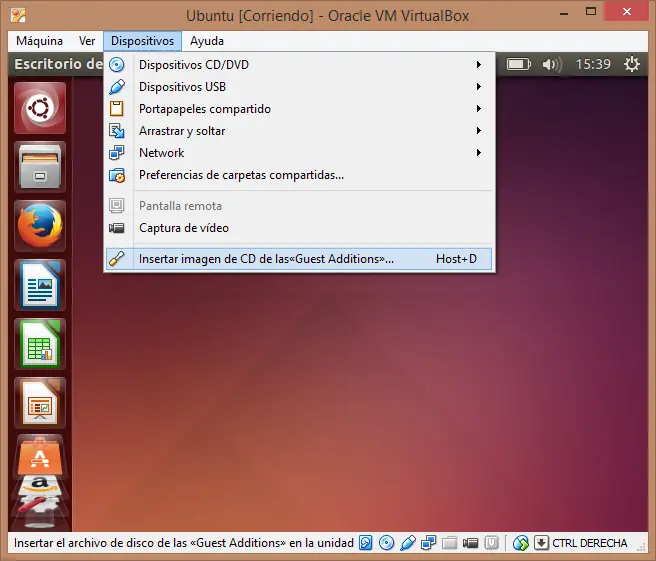Open the sound volume indicator

(x=552, y=64)
